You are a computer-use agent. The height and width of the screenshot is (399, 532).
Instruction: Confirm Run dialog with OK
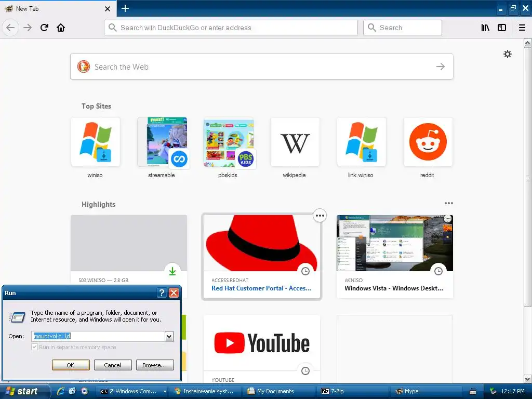coord(71,365)
